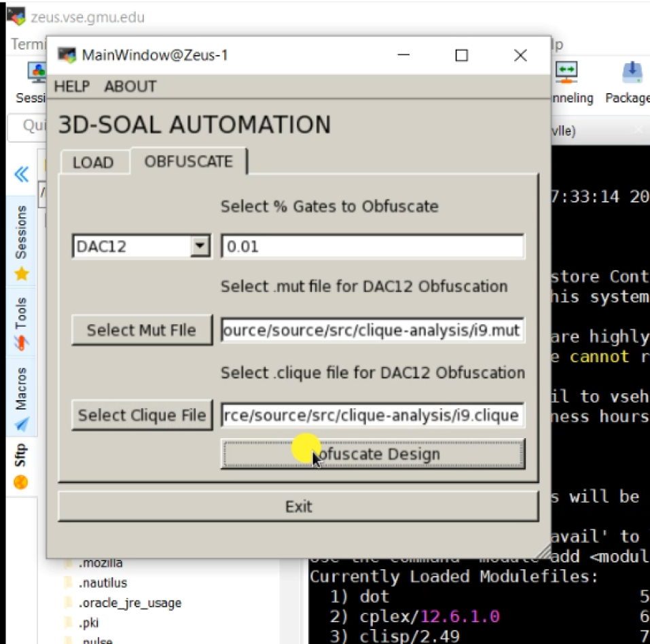The width and height of the screenshot is (650, 644).
Task: Collapse the MobaXterm sidebar with double chevron
Action: pyautogui.click(x=22, y=174)
